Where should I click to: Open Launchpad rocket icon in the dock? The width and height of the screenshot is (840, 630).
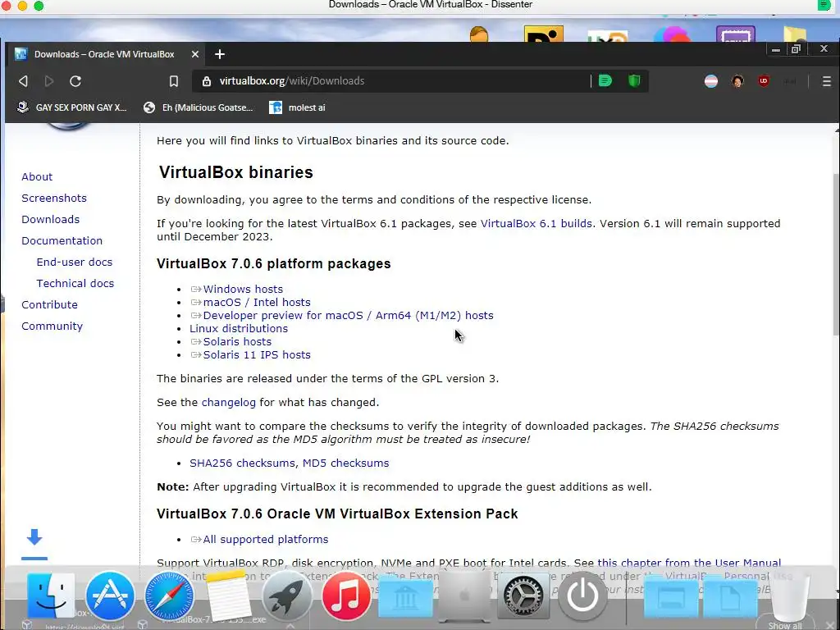coord(287,596)
